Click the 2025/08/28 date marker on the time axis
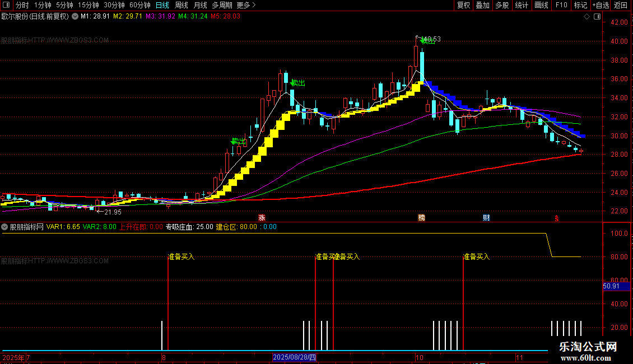Screen dimensions: 633x364 tap(294, 357)
